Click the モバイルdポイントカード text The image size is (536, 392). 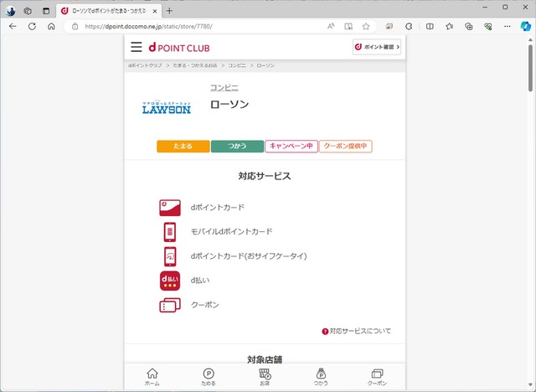point(231,232)
